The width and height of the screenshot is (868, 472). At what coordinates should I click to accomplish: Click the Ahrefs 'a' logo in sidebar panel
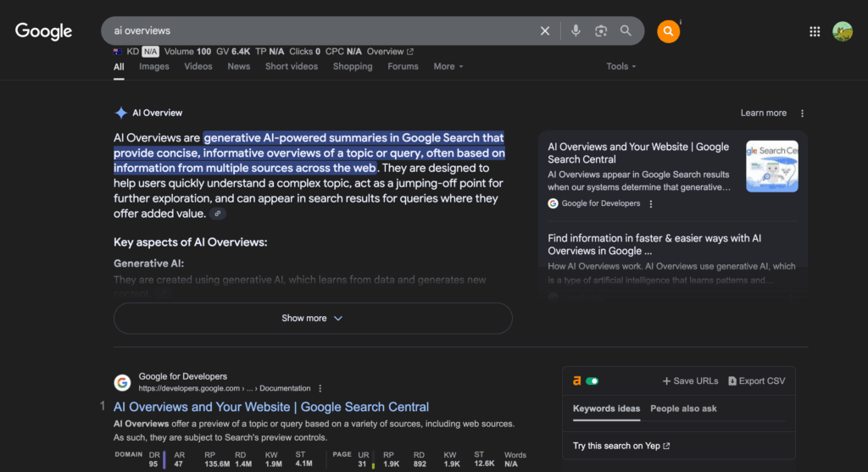coord(576,380)
